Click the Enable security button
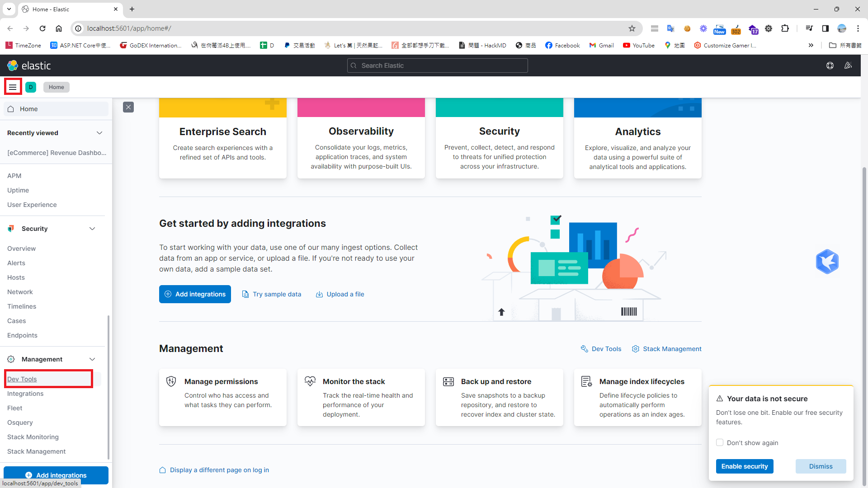Viewport: 868px width, 488px height. pyautogui.click(x=745, y=466)
